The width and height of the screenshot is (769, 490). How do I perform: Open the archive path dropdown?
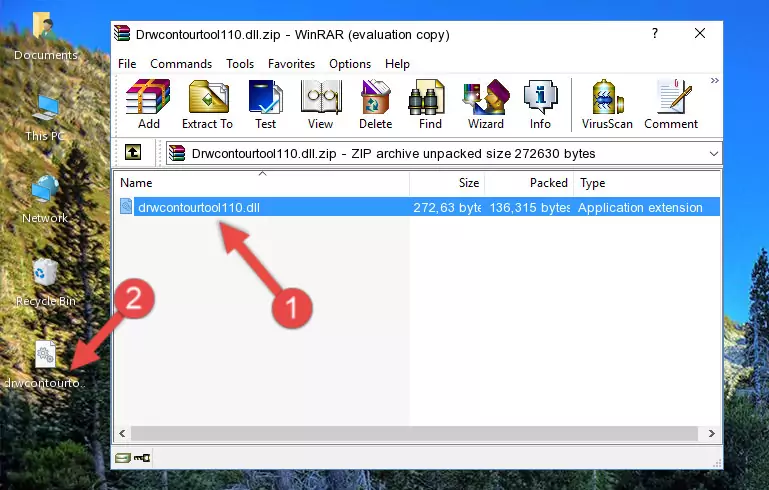click(x=714, y=154)
